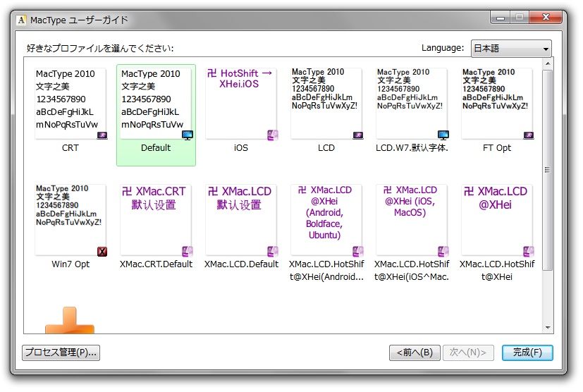Select the CRT profile thumbnail
Image resolution: width=583 pixels, height=392 pixels.
tap(70, 104)
